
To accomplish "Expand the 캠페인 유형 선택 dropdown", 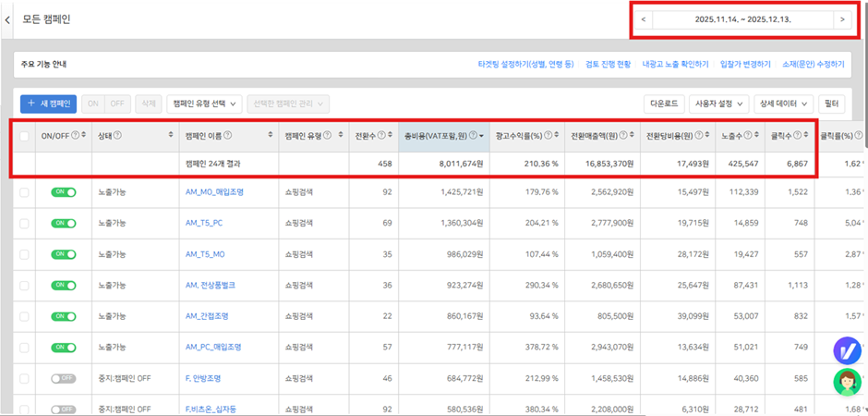I will [206, 104].
